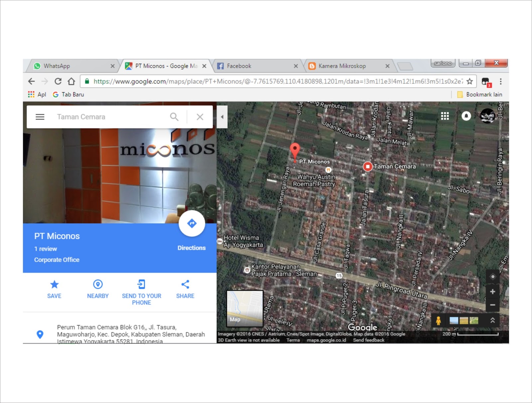Open Google notifications bell

[x=466, y=116]
